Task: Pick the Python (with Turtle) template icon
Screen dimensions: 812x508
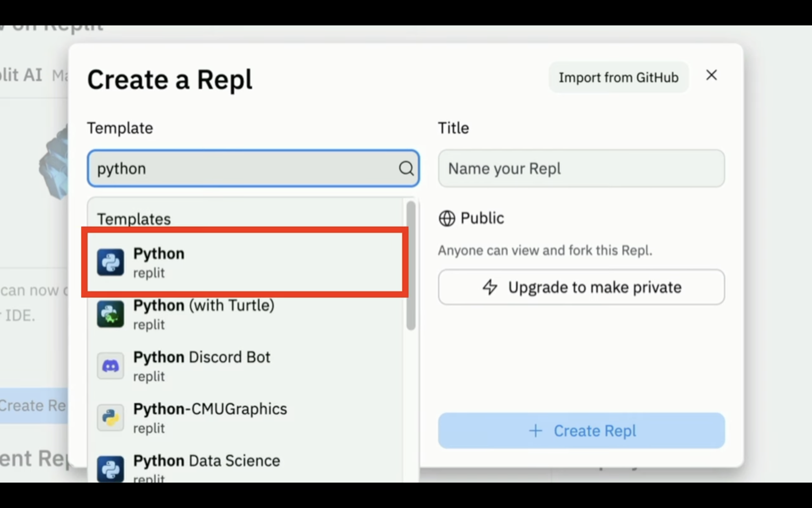Action: 111,314
